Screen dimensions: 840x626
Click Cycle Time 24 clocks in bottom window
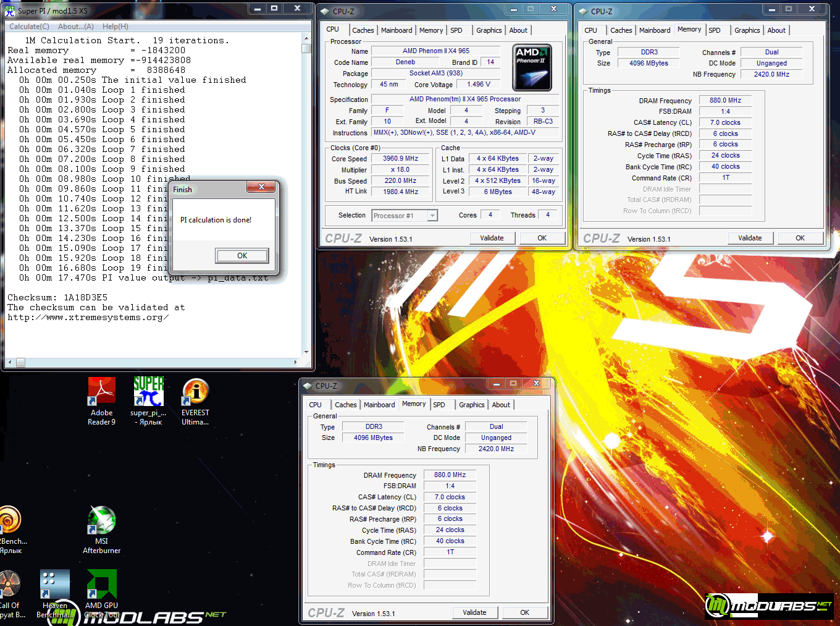(x=450, y=530)
